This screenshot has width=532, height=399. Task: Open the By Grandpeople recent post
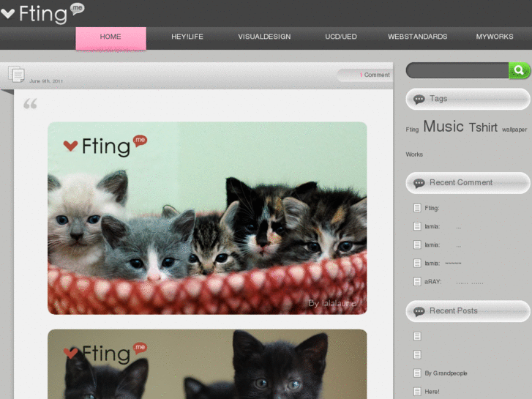pyautogui.click(x=446, y=373)
